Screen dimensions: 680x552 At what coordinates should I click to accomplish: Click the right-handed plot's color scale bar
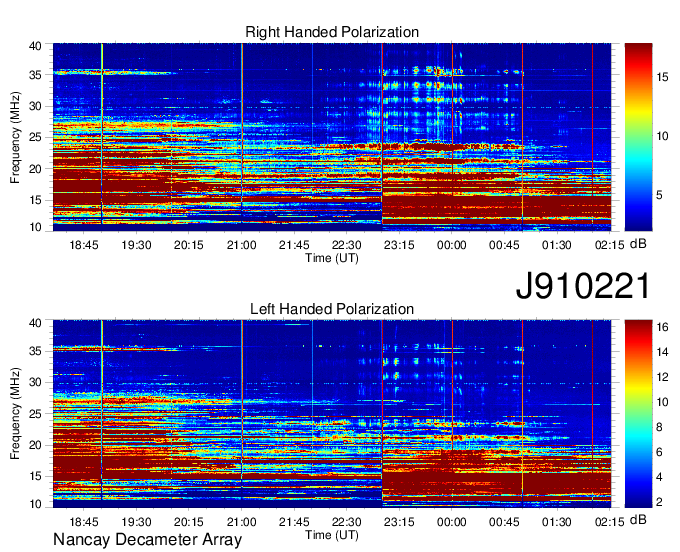[x=638, y=137]
